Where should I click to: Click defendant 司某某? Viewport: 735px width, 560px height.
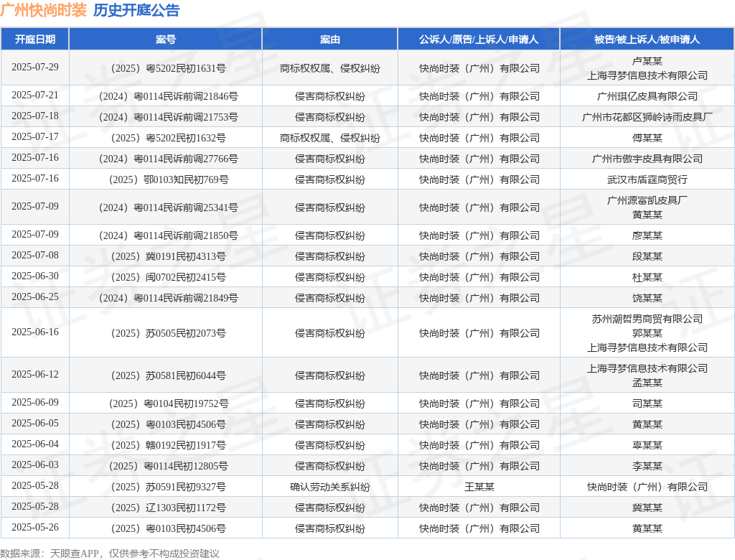[x=647, y=403]
